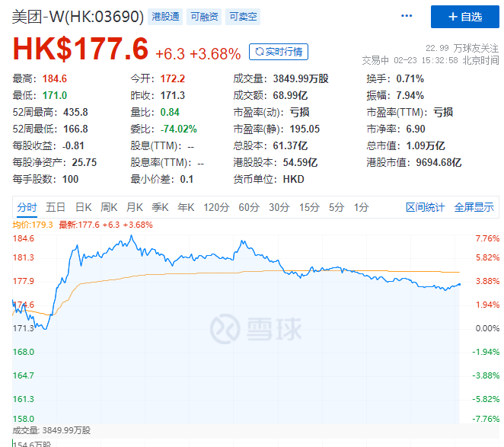Click the trading time 02-23 15:32:58

click(x=426, y=60)
